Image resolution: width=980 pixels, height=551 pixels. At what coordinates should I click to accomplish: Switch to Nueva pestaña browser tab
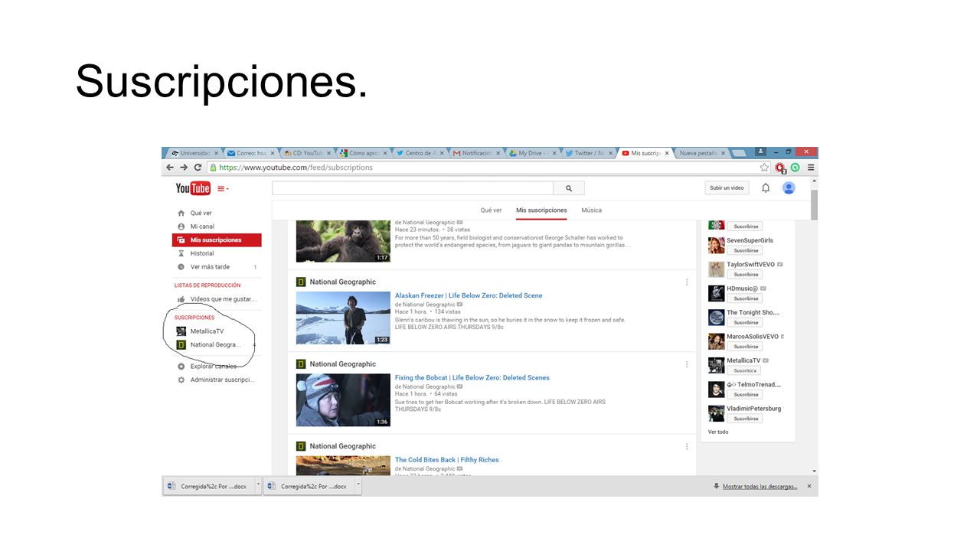coord(701,153)
